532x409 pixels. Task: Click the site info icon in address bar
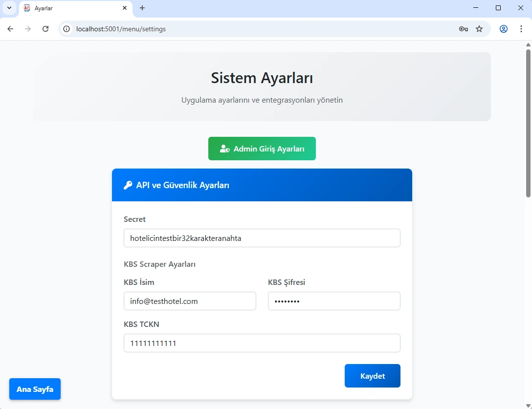67,29
